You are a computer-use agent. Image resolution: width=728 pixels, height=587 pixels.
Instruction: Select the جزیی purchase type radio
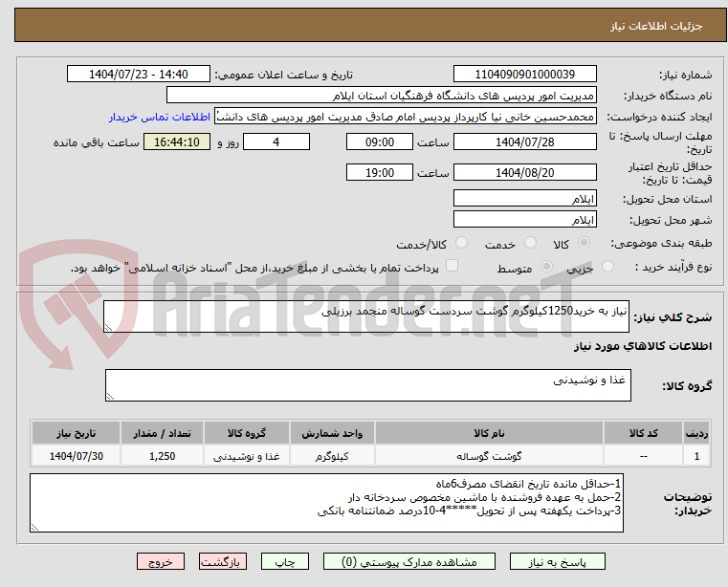pos(607,267)
